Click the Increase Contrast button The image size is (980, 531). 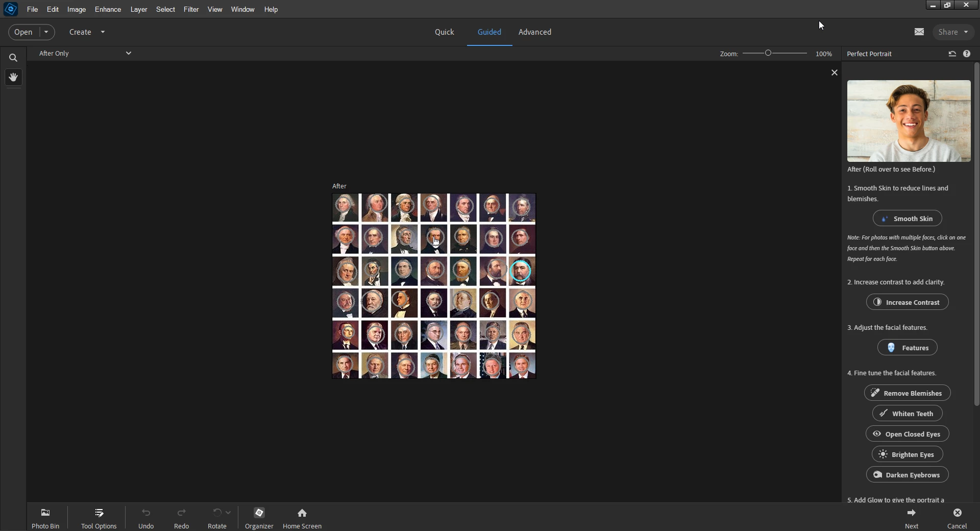pos(908,302)
